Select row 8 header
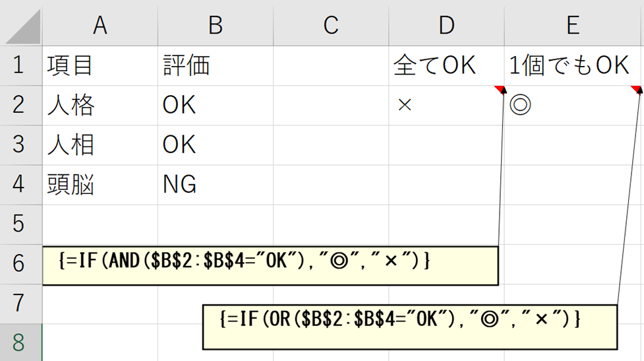Viewport: 644px width, 361px height. click(20, 343)
